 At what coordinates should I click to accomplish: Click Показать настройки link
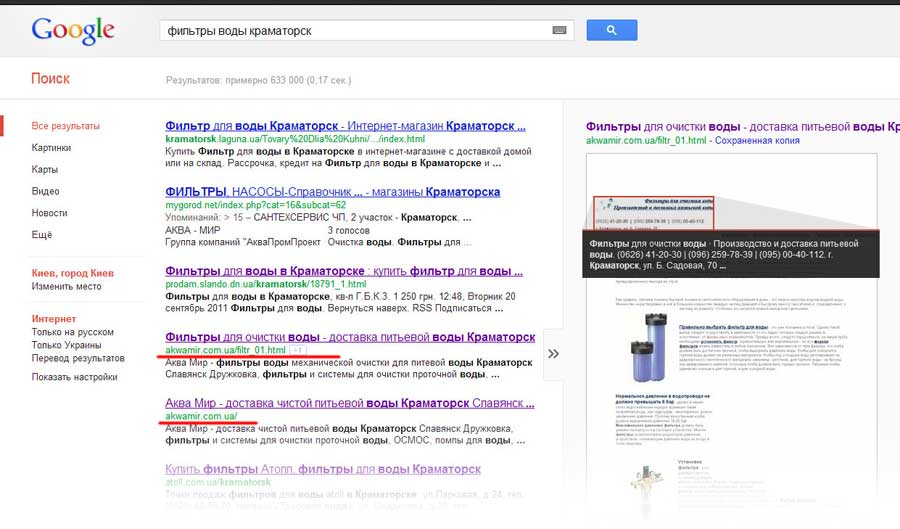[x=75, y=377]
